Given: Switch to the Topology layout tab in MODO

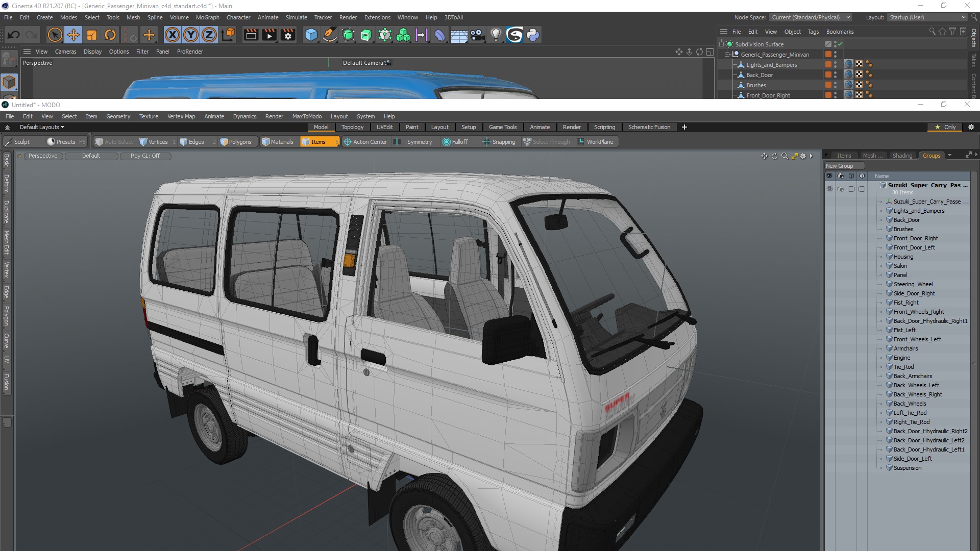Looking at the screenshot, I should click(352, 127).
